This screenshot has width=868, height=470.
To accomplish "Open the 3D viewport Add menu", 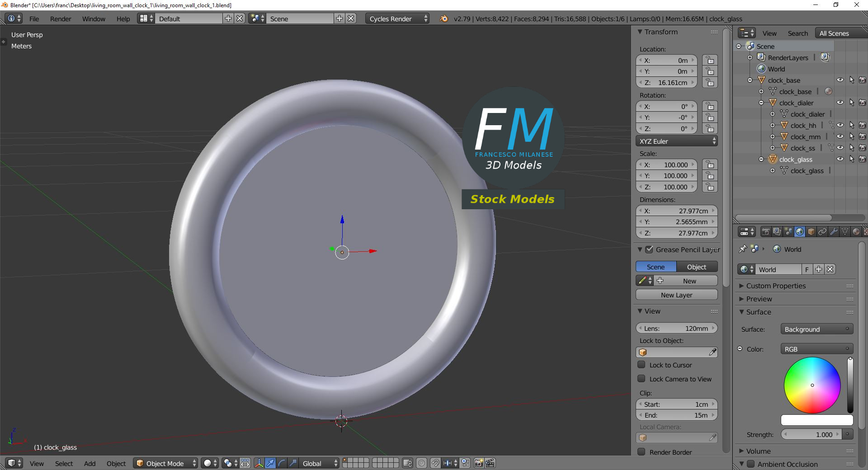I will point(90,464).
